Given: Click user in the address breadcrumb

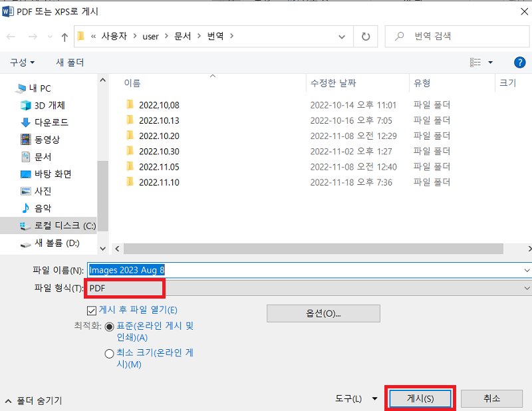Looking at the screenshot, I should pyautogui.click(x=151, y=37).
